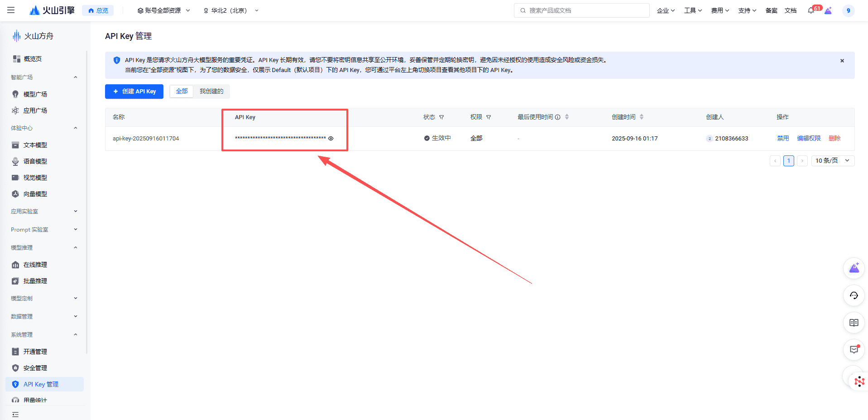This screenshot has width=868, height=420.
Task: Open 模型广场 in the sidebar
Action: [x=35, y=94]
